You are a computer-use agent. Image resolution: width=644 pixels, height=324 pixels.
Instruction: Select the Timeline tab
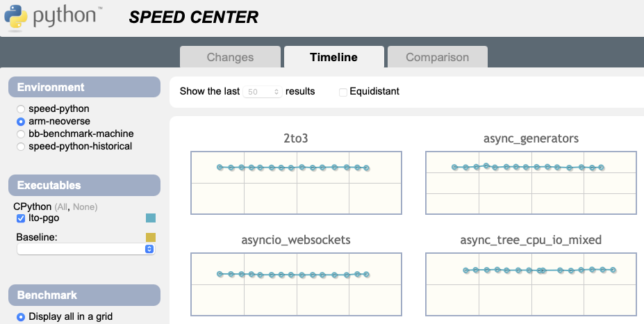point(333,57)
